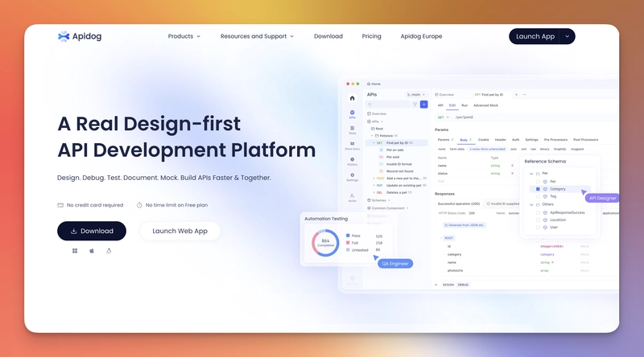644x357 pixels.
Task: Check the Location schema checkbox
Action: (x=538, y=220)
